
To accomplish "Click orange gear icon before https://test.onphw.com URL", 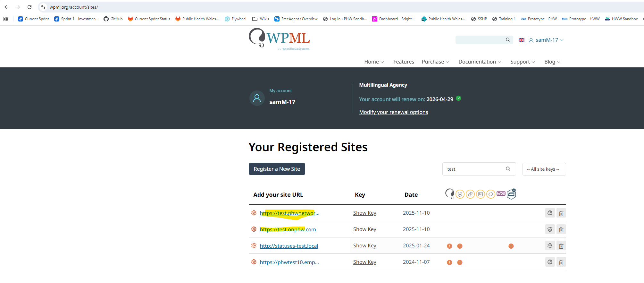I will pyautogui.click(x=254, y=229).
